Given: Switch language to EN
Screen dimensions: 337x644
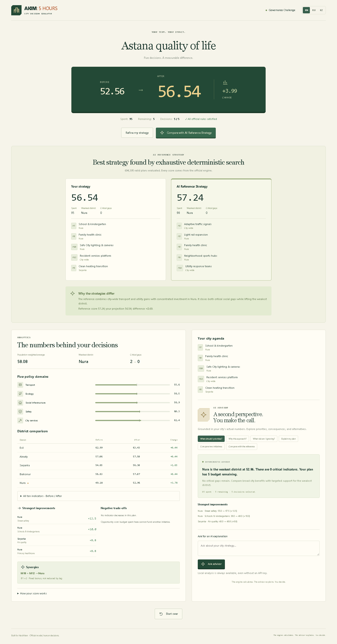Looking at the screenshot, I should [306, 10].
